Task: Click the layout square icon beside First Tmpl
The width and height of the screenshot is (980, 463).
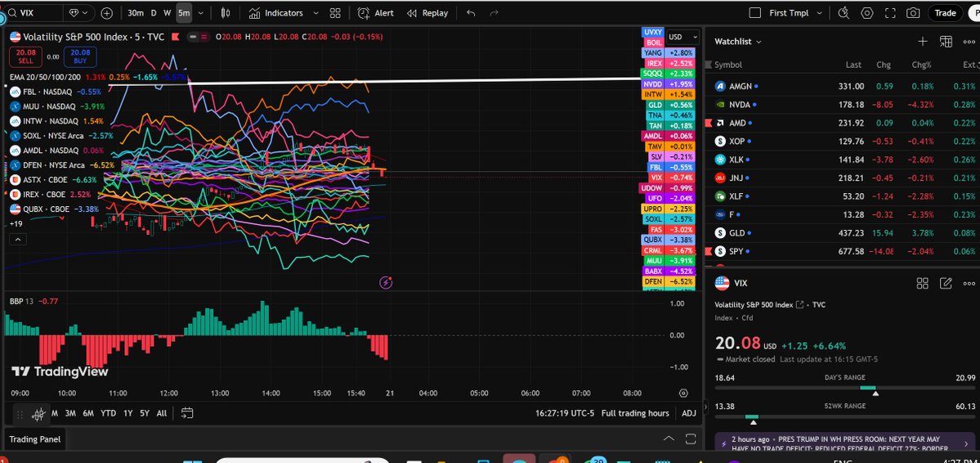Action: (x=755, y=12)
